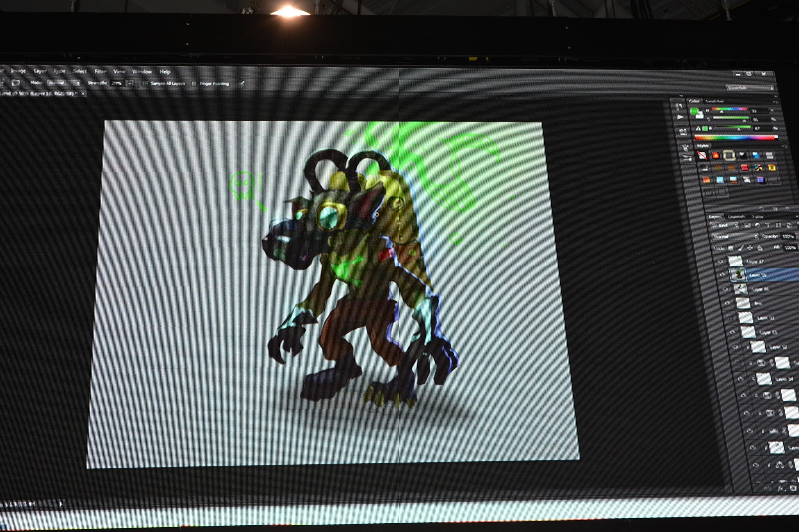The image size is (799, 532).
Task: Apply the yellow framed style swatch
Action: (772, 167)
